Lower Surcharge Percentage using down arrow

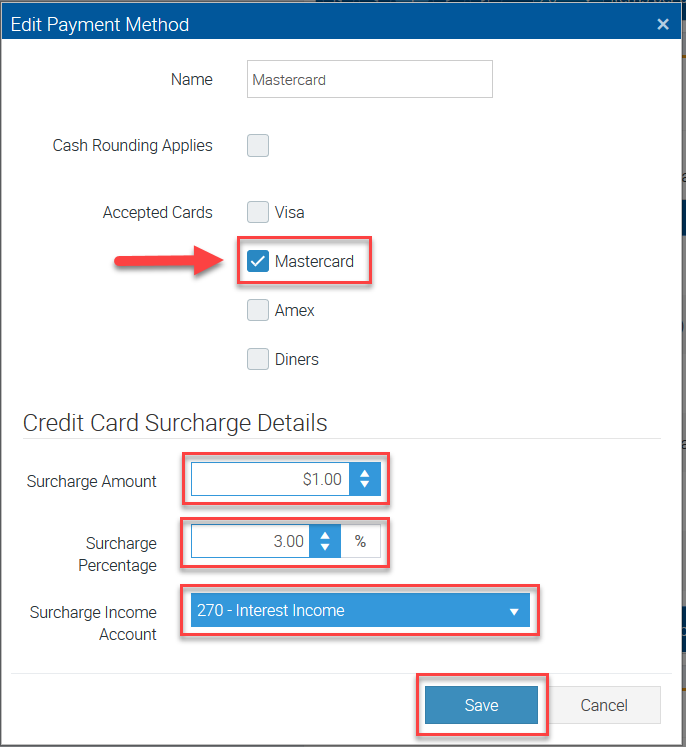[x=325, y=548]
